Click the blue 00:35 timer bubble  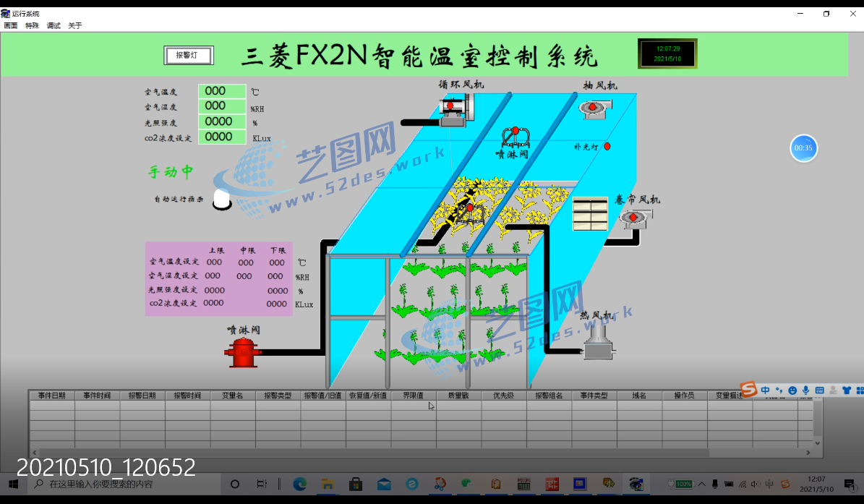tap(803, 148)
